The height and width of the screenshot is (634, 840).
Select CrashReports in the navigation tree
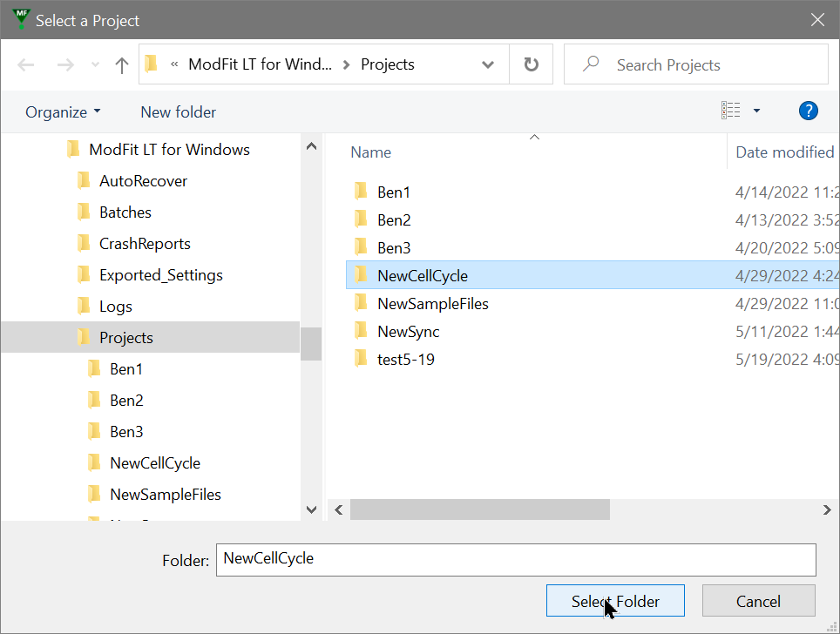tap(145, 244)
